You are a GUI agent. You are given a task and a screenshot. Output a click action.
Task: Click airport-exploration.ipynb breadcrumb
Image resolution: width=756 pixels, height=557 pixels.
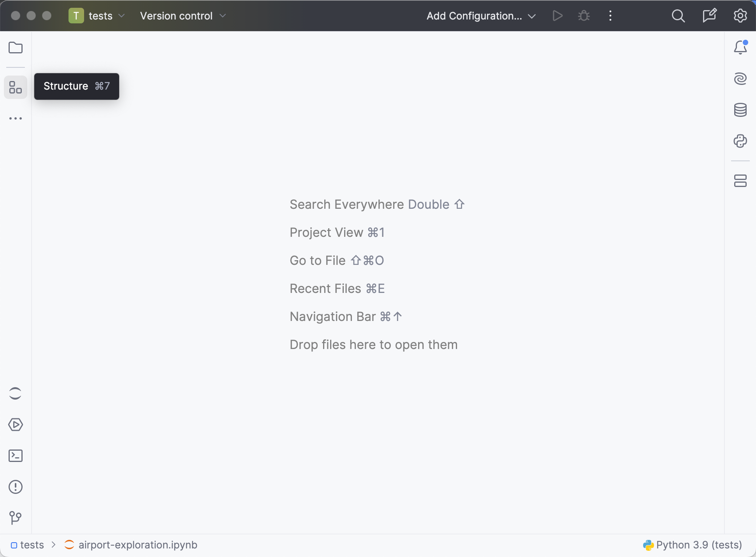coord(131,545)
